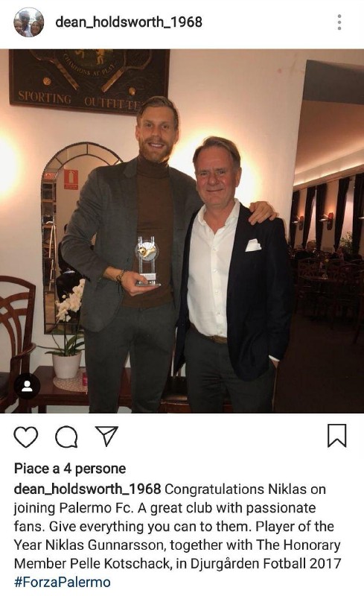The width and height of the screenshot is (364, 596).
Task: View the list under Piace a 4 persone
Action: click(70, 469)
